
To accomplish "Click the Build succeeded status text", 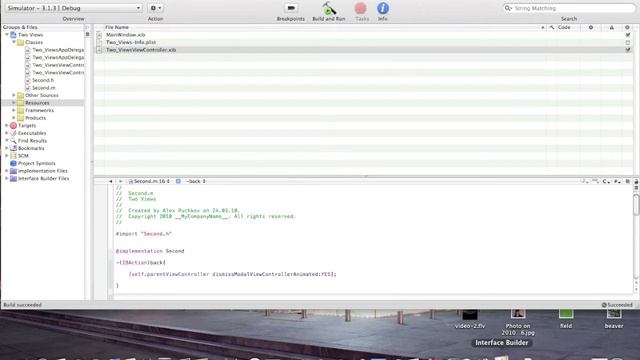I will 22,305.
